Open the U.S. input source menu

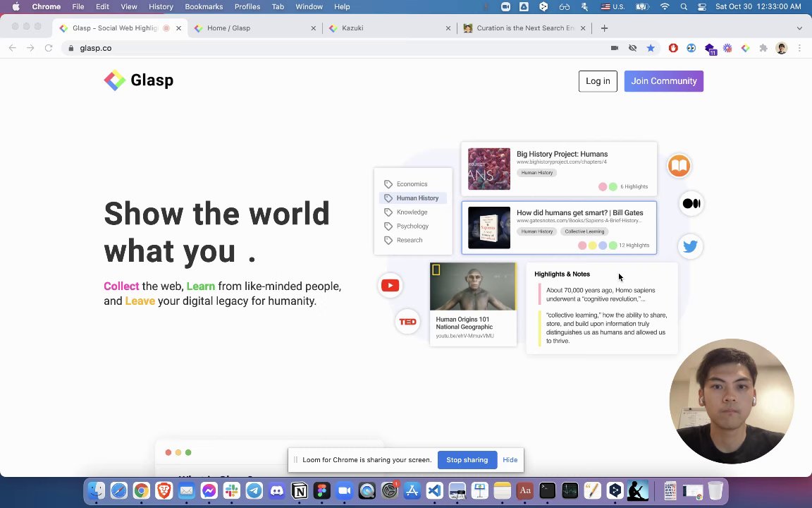point(613,7)
